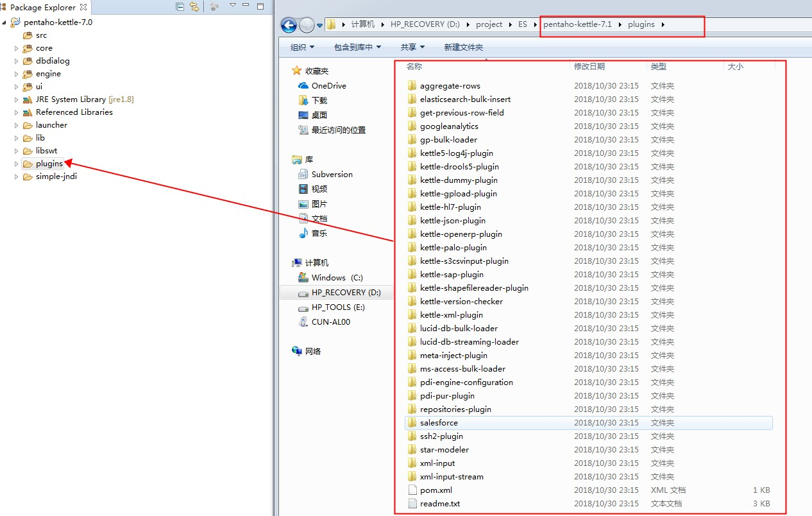
Task: Collapse All in Package Explorer toolbar
Action: tap(180, 6)
